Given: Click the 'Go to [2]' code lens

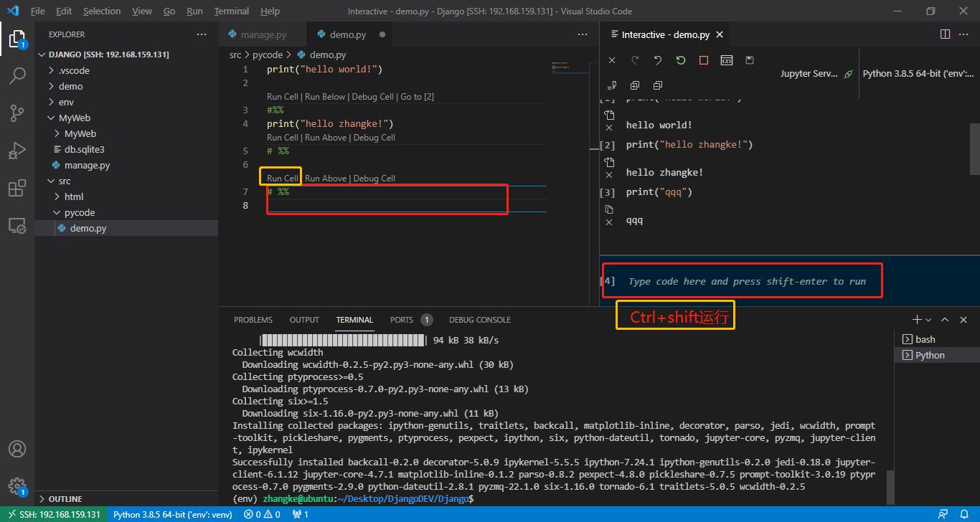Looking at the screenshot, I should [417, 97].
